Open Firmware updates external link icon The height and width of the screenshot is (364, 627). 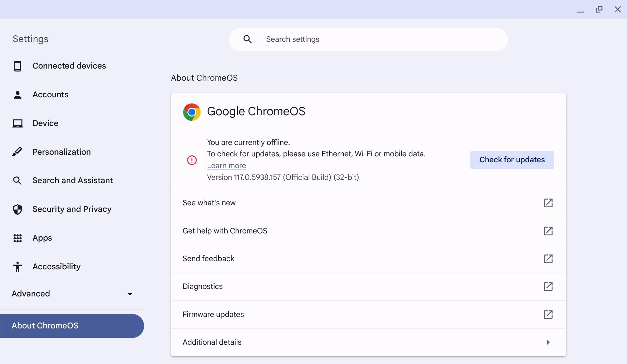(548, 314)
